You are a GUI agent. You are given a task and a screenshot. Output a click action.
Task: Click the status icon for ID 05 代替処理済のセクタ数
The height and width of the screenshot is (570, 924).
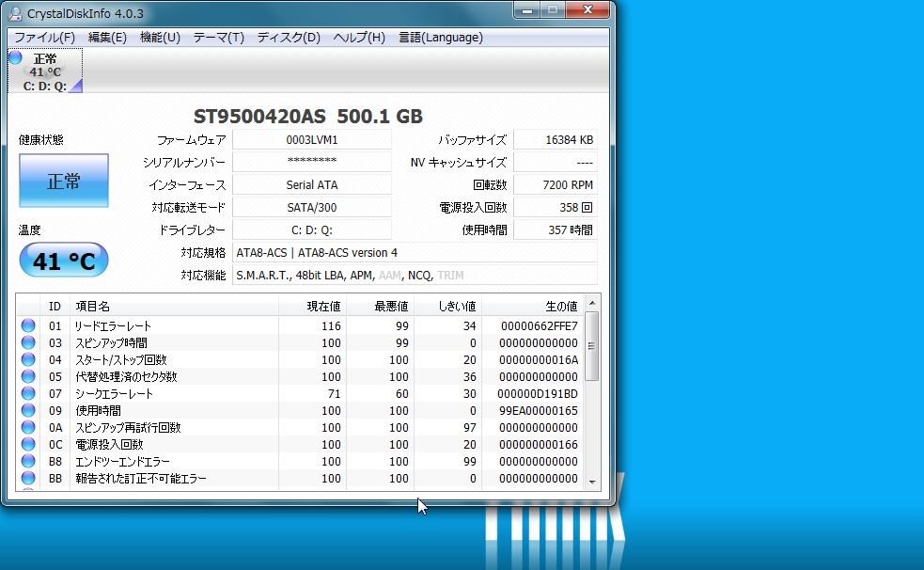[x=27, y=376]
